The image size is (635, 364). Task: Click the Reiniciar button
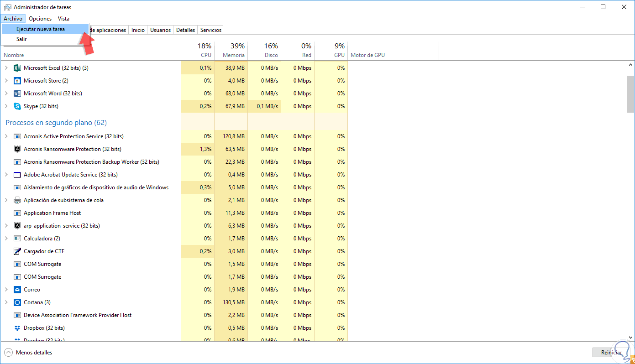point(612,352)
